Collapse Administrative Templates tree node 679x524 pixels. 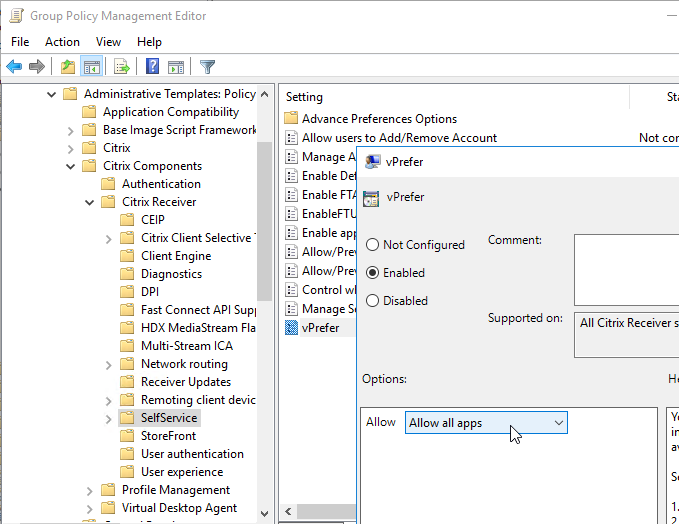click(x=52, y=94)
